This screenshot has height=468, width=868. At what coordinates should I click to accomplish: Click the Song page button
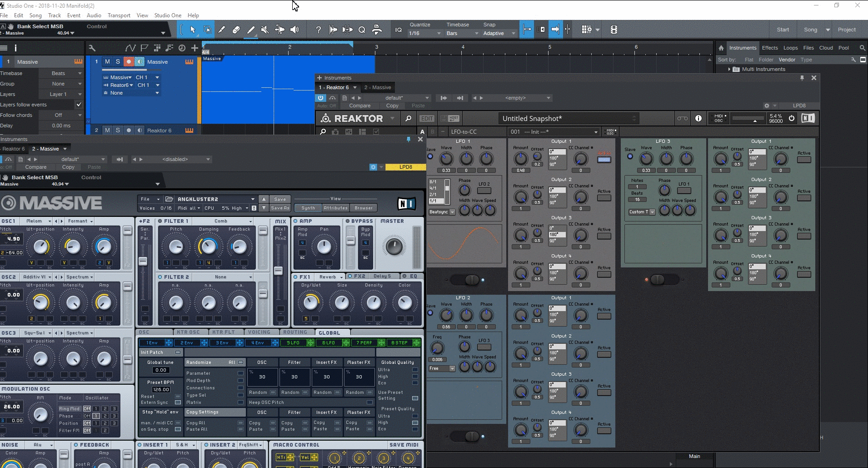click(810, 30)
